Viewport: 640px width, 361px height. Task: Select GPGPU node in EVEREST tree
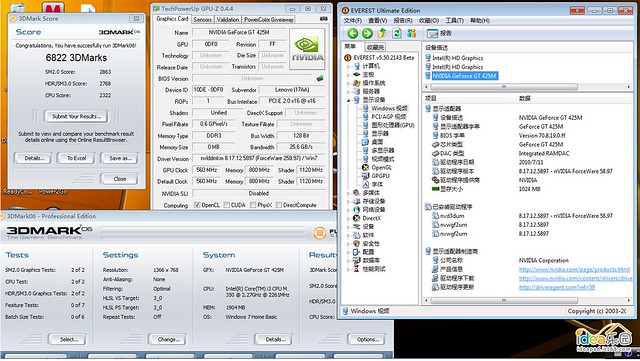(380, 176)
